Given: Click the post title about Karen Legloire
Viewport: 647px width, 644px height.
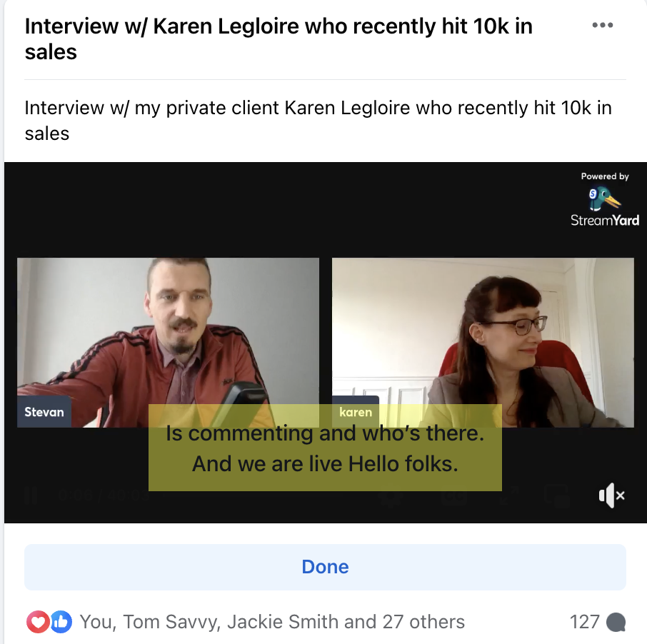Looking at the screenshot, I should [279, 39].
